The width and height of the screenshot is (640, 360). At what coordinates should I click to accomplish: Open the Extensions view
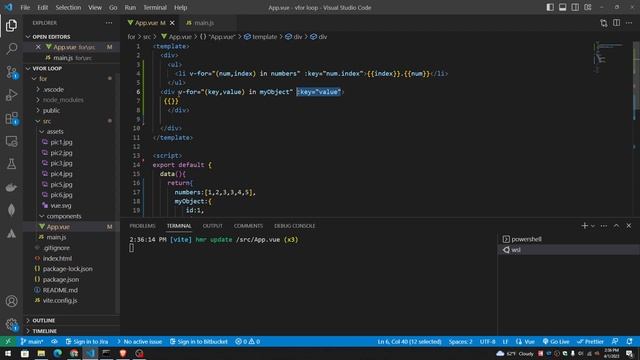pyautogui.click(x=11, y=118)
